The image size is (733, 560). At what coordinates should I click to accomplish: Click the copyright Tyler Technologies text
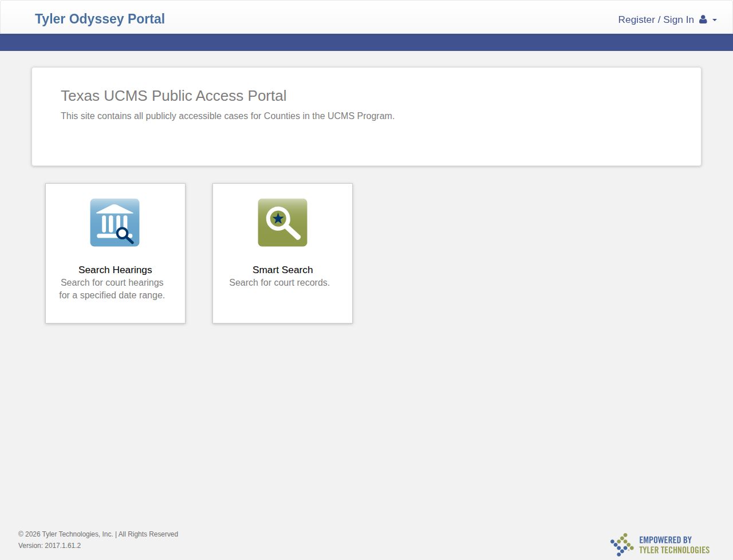(x=98, y=534)
